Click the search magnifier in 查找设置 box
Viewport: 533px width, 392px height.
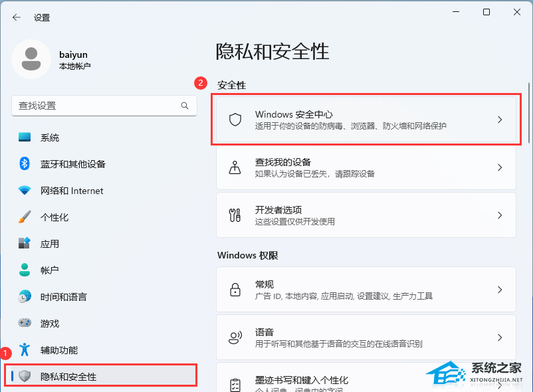185,106
